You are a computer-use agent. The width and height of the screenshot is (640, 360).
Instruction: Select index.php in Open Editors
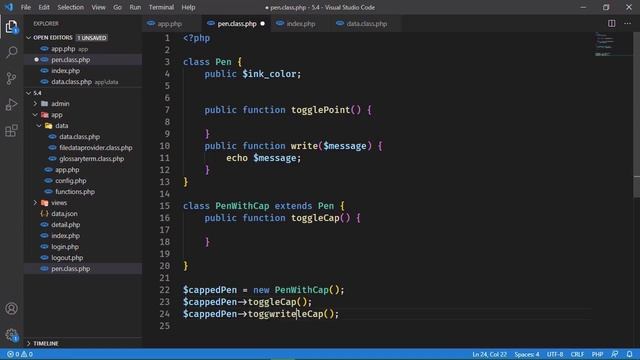click(83, 71)
